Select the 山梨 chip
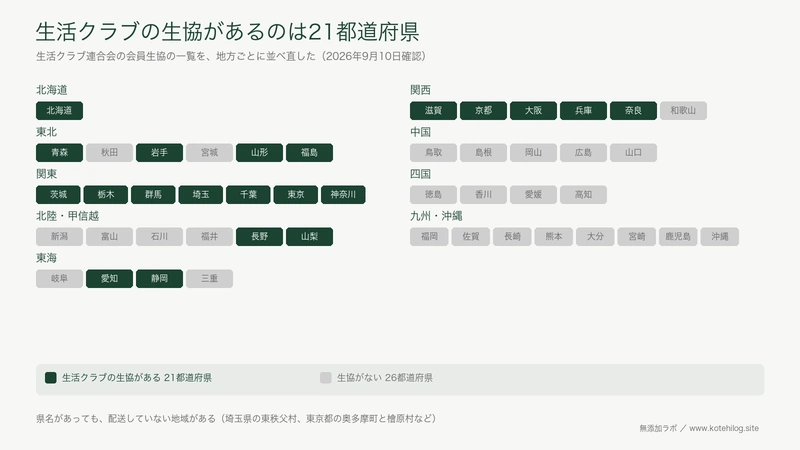800x450 pixels. (x=309, y=237)
